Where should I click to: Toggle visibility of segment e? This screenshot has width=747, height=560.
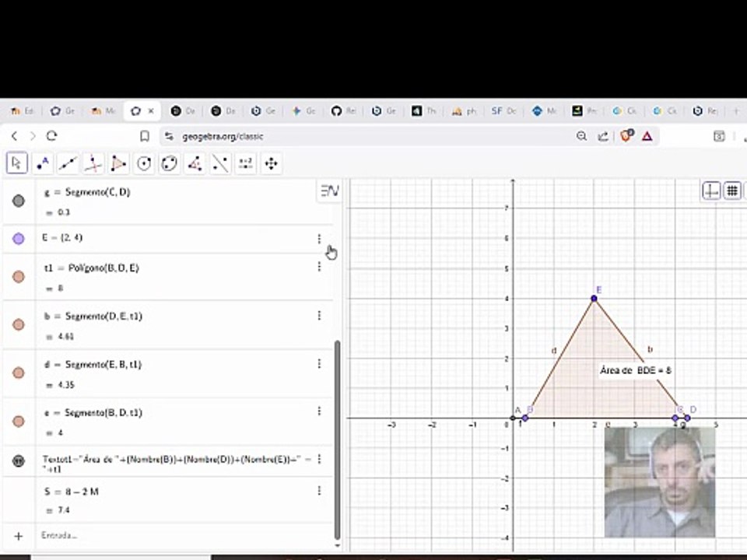(19, 421)
